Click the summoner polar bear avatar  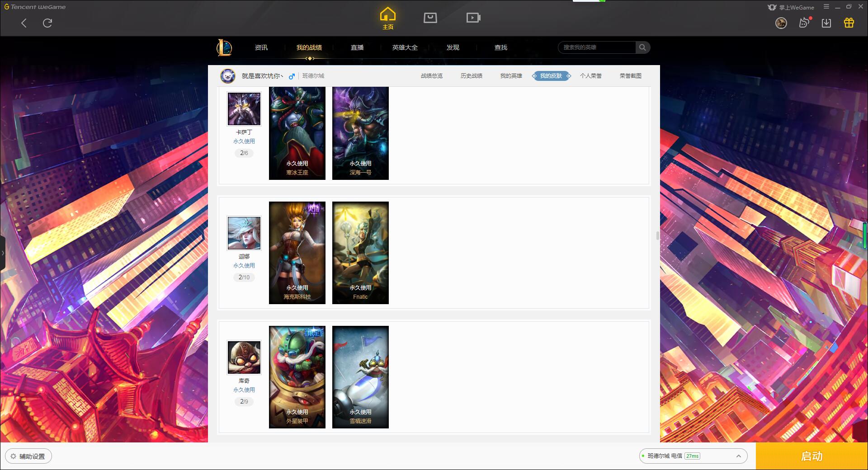pos(228,76)
